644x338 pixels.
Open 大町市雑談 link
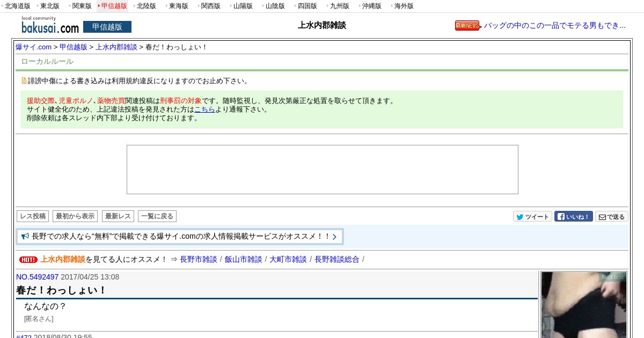pos(288,260)
